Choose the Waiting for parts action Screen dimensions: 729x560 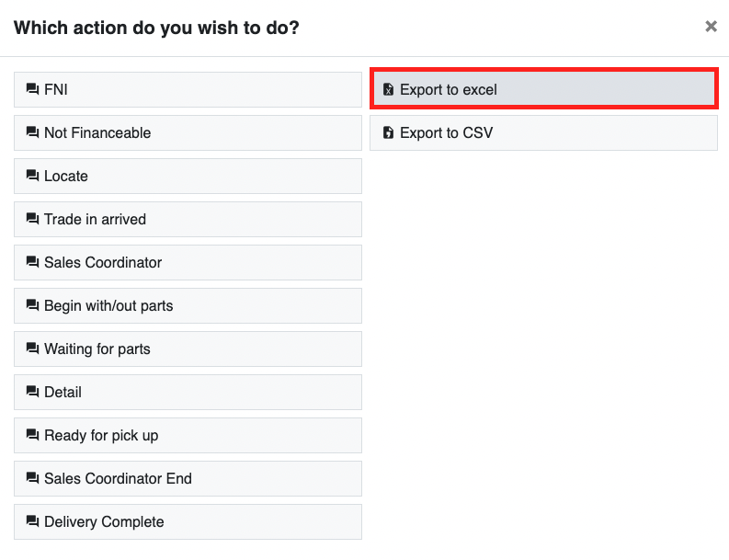click(x=188, y=349)
